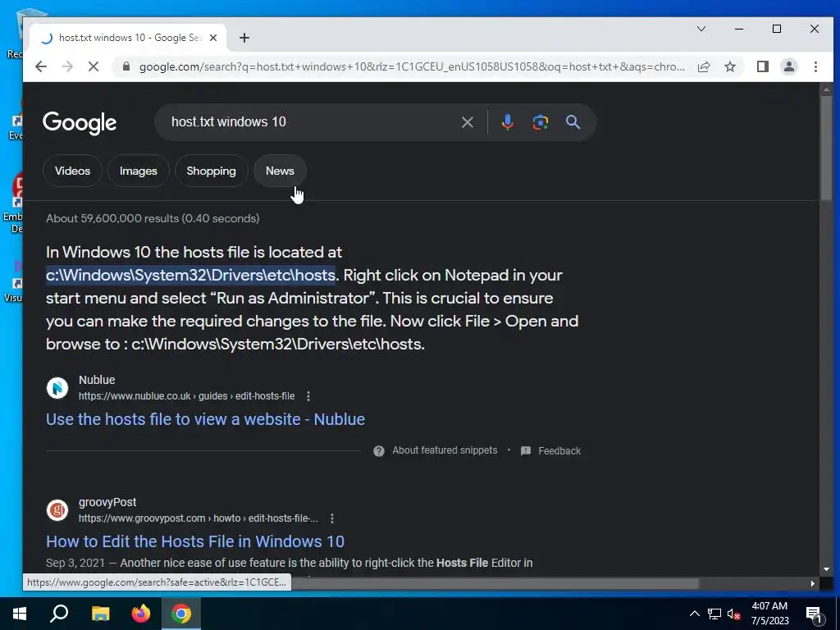Click the horizontal scrollbar thumb
840x630 pixels.
(x=495, y=583)
